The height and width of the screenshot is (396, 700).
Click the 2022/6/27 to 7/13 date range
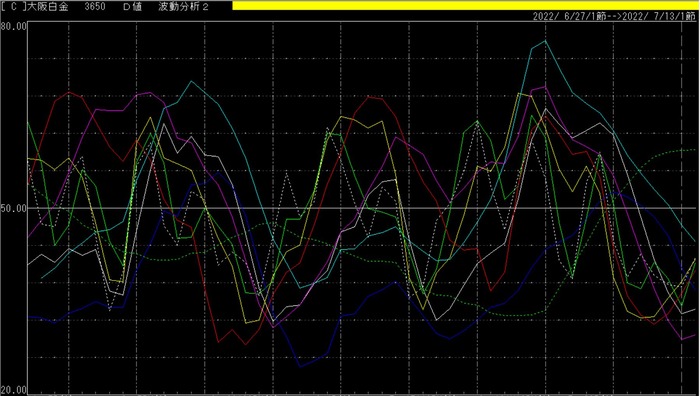[x=614, y=17]
